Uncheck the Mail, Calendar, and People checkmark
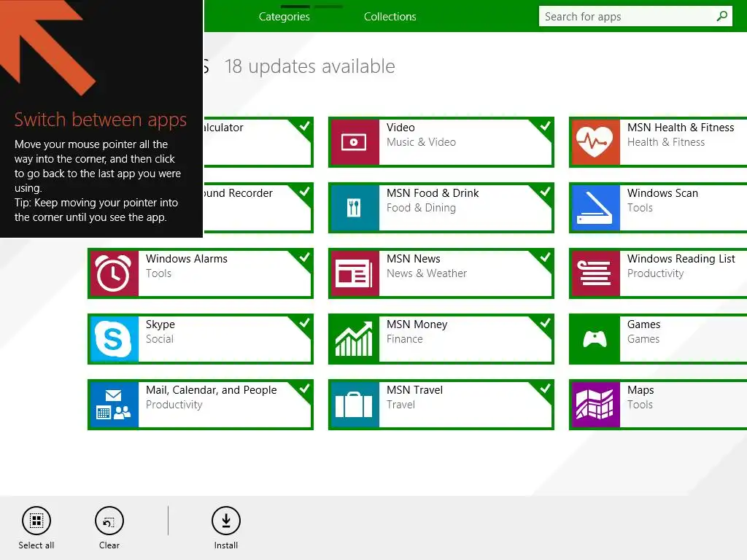This screenshot has height=560, width=747. click(304, 389)
